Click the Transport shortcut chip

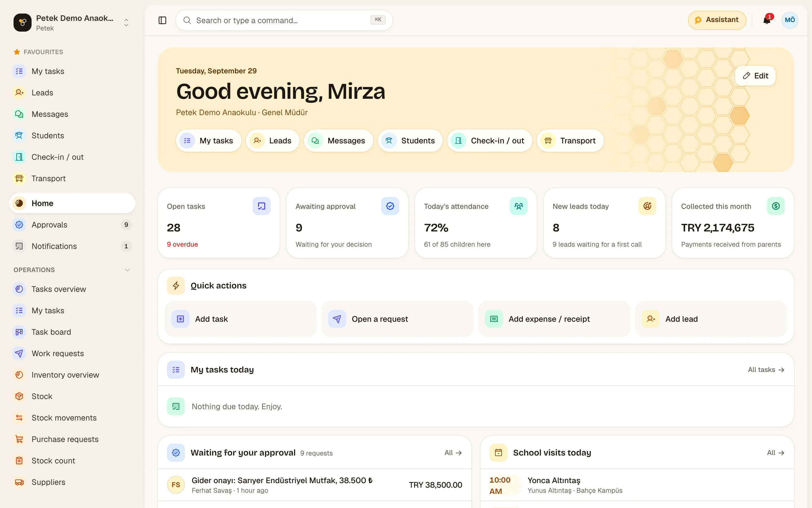coord(570,141)
